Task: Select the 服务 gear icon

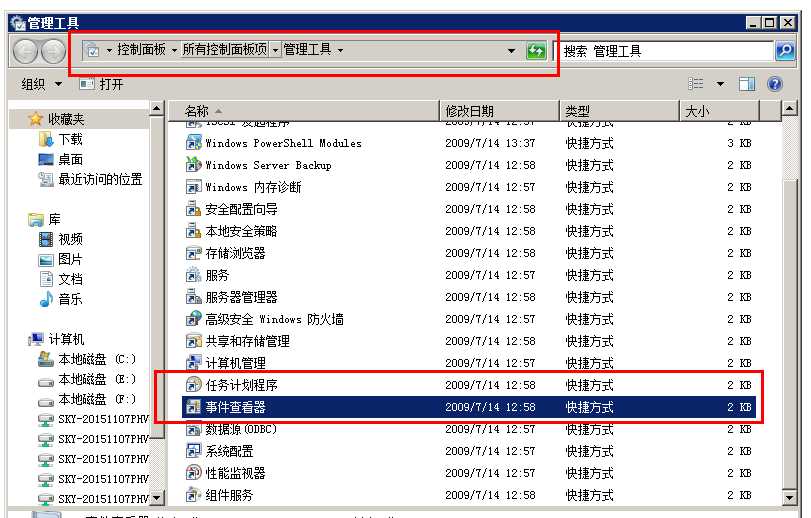Action: pos(193,275)
